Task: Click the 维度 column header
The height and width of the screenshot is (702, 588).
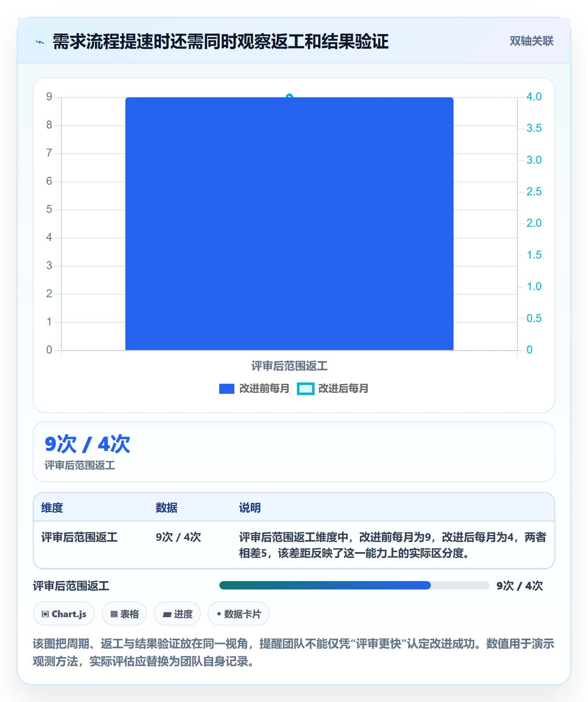Action: click(x=52, y=508)
